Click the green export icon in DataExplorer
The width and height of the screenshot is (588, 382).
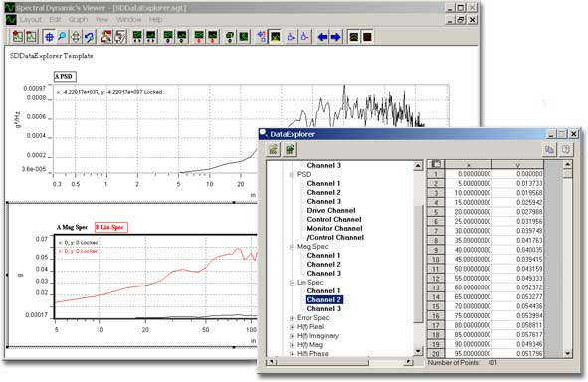click(290, 149)
